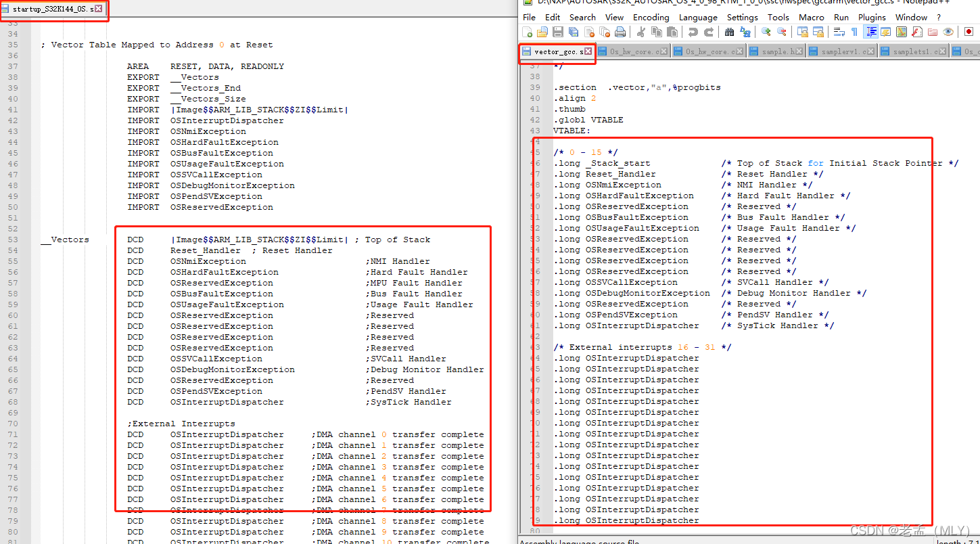Click the '.section .vector' line
This screenshot has width=980, height=544.
point(637,87)
